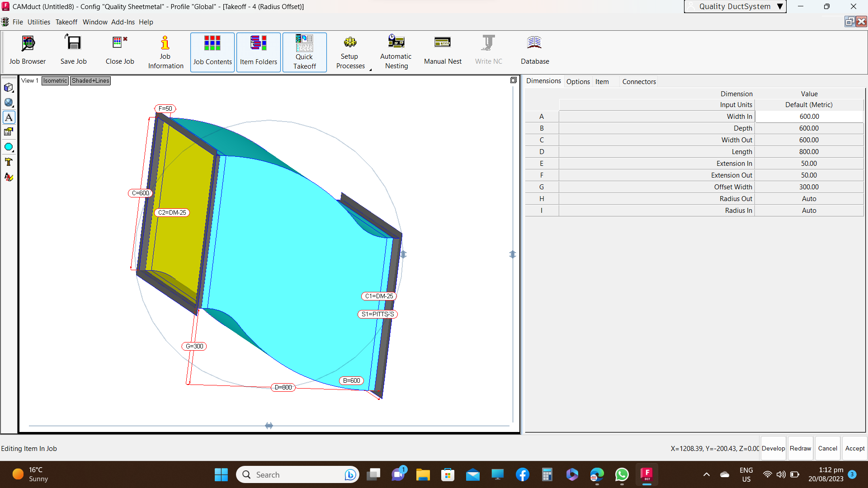Click the Develop button

point(773,448)
